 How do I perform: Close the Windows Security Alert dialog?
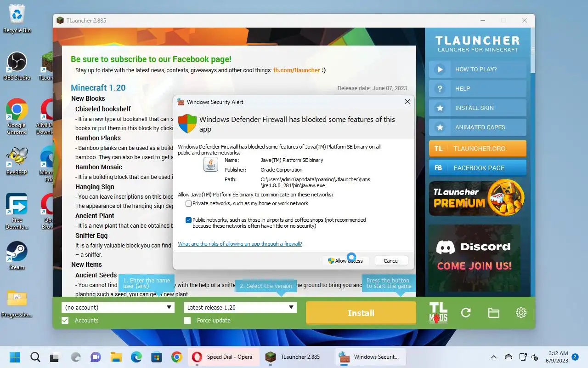(x=407, y=102)
